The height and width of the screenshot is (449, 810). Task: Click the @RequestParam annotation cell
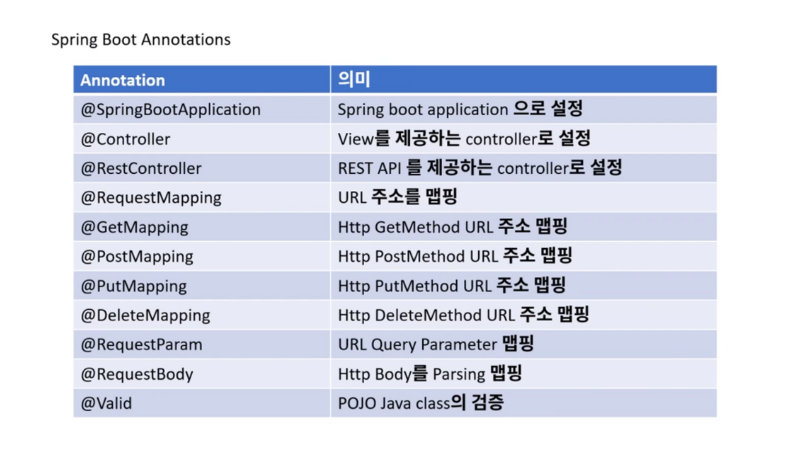(201, 345)
